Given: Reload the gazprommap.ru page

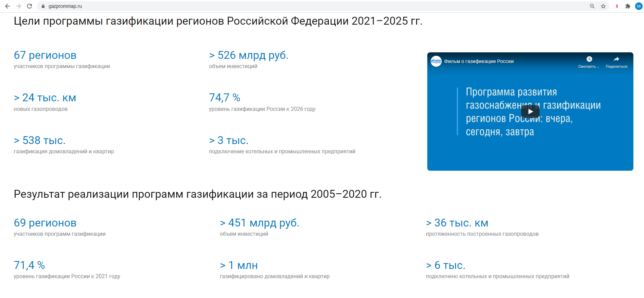Looking at the screenshot, I should click(29, 6).
